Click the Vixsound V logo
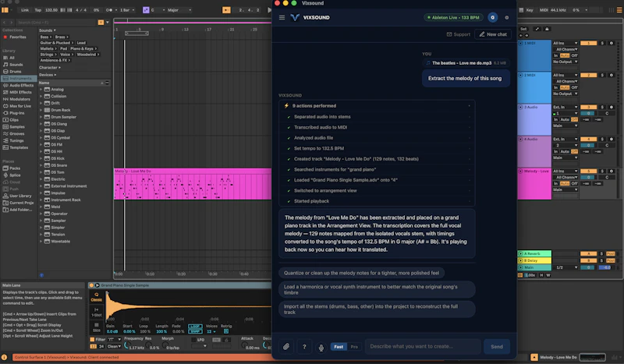This screenshot has width=624, height=364. click(x=295, y=17)
